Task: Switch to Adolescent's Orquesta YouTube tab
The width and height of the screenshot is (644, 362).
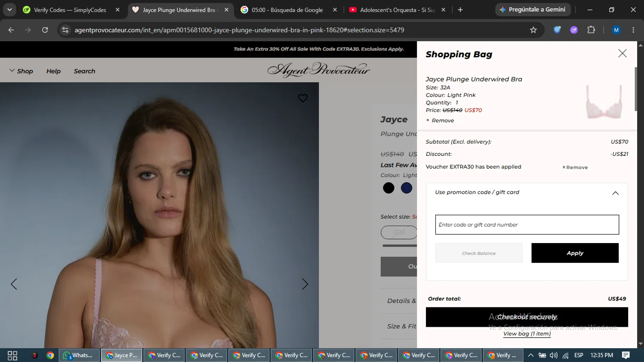Action: point(397,10)
